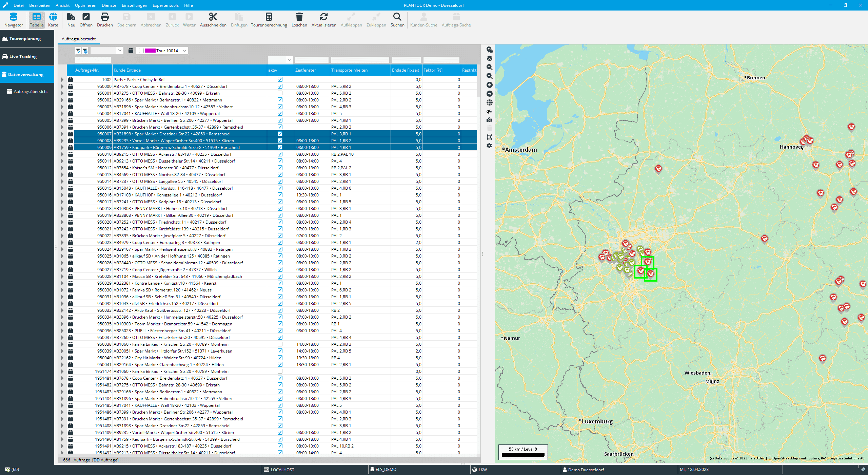This screenshot has height=475, width=868.
Task: Open the map layers icon
Action: (489, 58)
